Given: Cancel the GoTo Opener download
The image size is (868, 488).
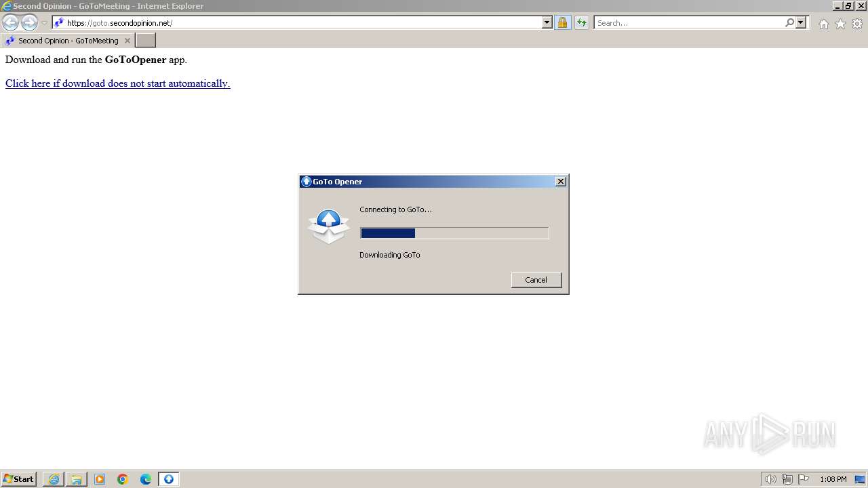Looking at the screenshot, I should click(x=536, y=280).
